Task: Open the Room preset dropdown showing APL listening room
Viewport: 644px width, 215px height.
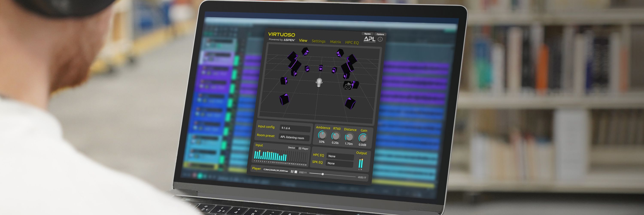Action: coord(294,137)
